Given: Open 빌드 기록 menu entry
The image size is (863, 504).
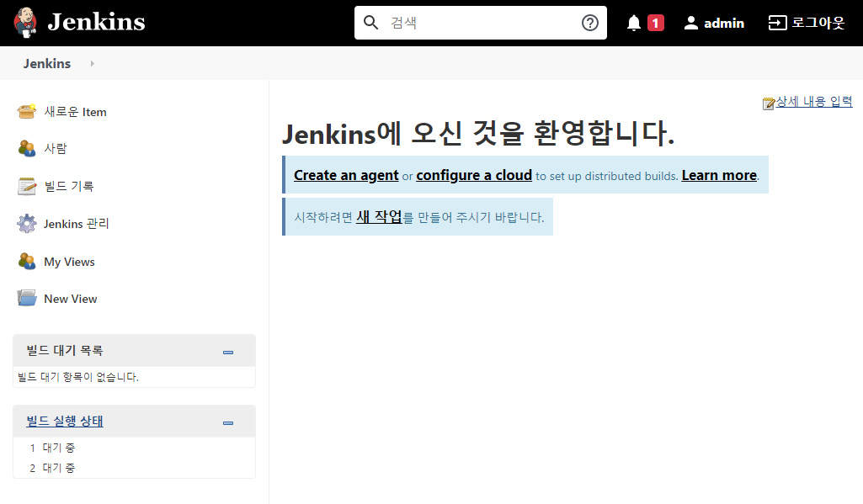Looking at the screenshot, I should 69,187.
